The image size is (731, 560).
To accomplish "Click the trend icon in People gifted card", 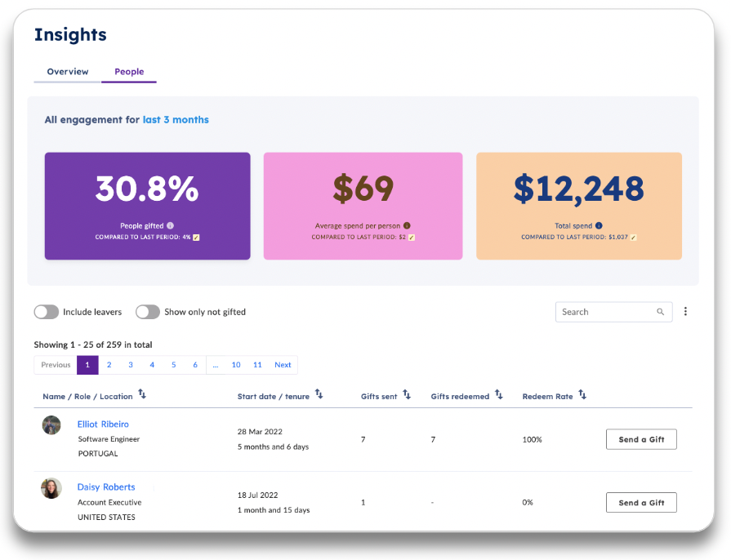I will (x=196, y=238).
